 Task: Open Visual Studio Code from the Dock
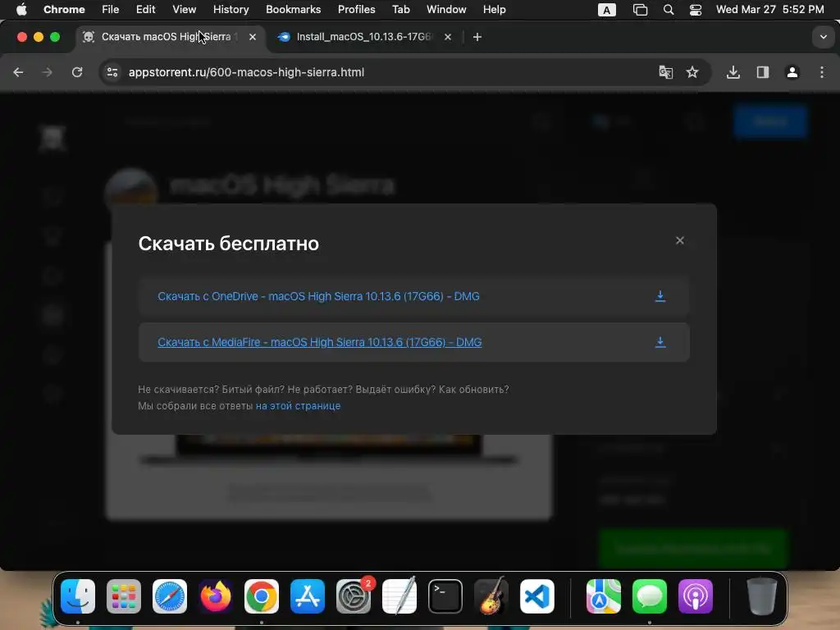click(536, 596)
